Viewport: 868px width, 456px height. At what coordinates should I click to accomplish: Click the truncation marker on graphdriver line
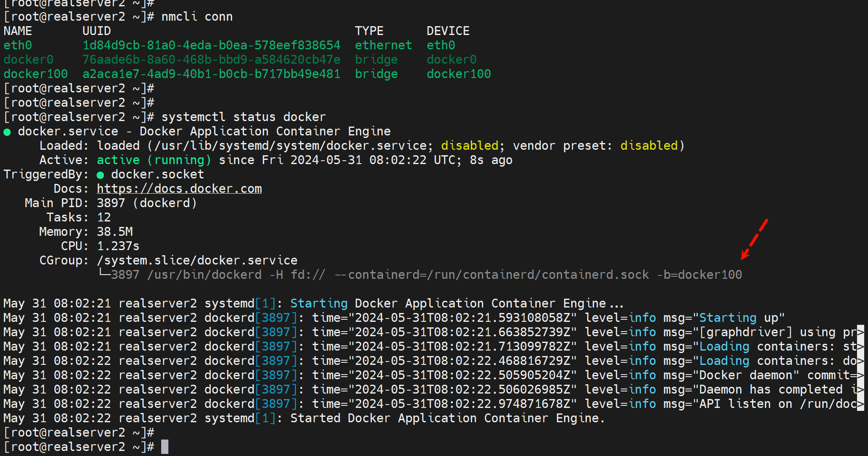[860, 332]
